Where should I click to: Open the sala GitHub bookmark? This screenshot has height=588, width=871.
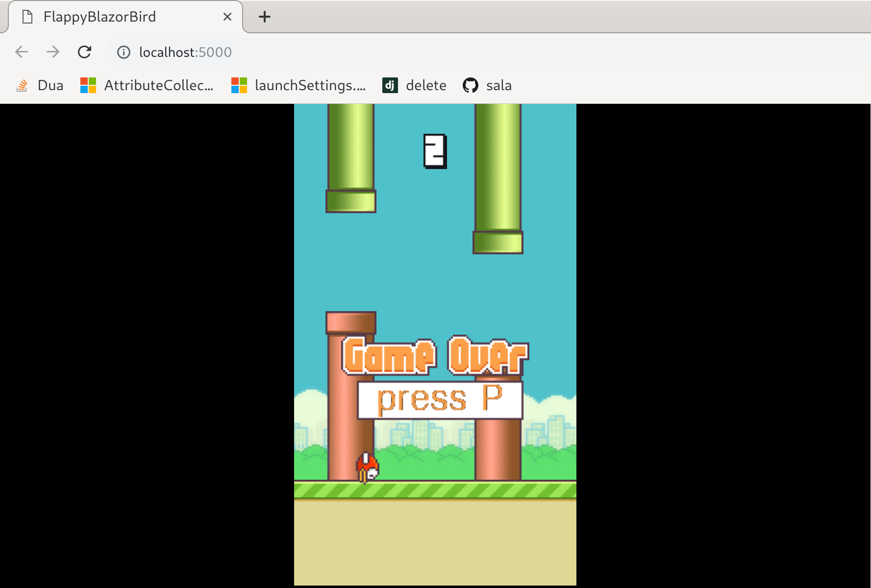(487, 85)
